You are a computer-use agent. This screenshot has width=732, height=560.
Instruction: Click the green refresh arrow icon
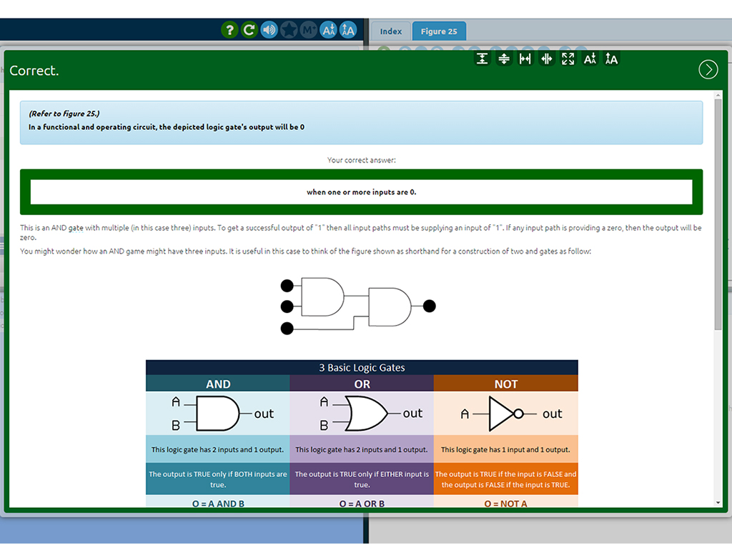point(249,30)
